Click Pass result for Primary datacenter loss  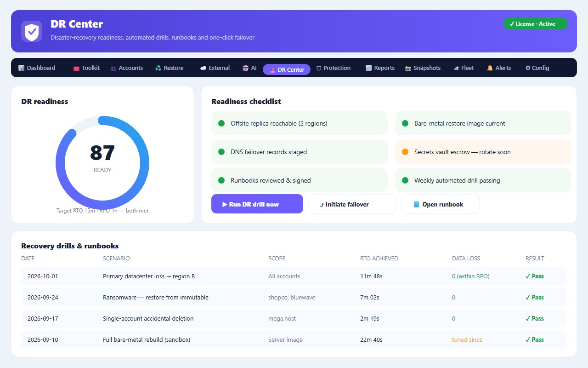[535, 276]
